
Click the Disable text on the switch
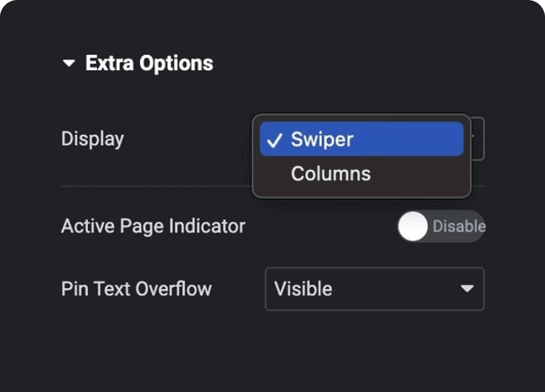pos(458,226)
